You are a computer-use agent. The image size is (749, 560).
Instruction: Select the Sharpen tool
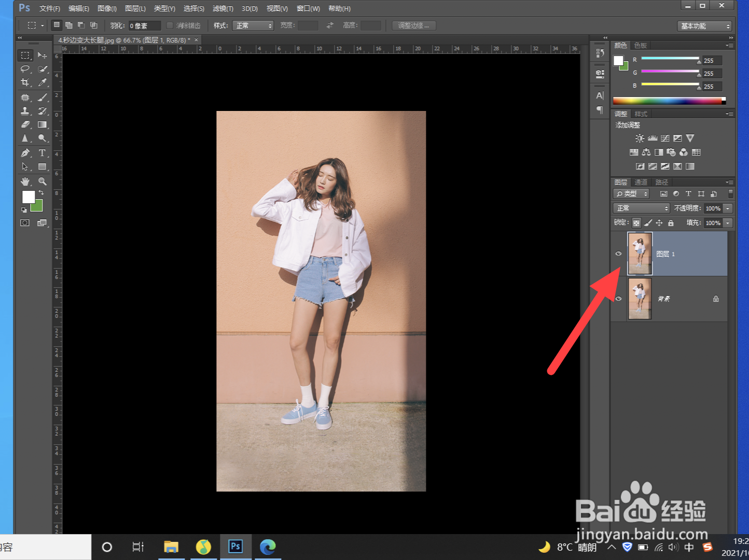tap(25, 138)
